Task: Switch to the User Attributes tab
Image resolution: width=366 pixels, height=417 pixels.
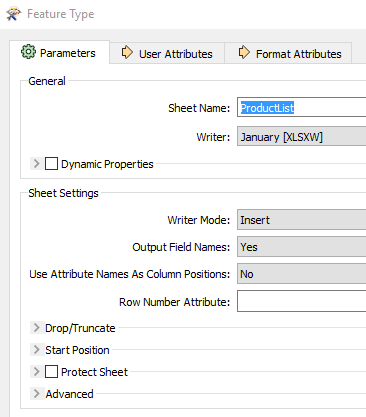Action: coord(167,53)
